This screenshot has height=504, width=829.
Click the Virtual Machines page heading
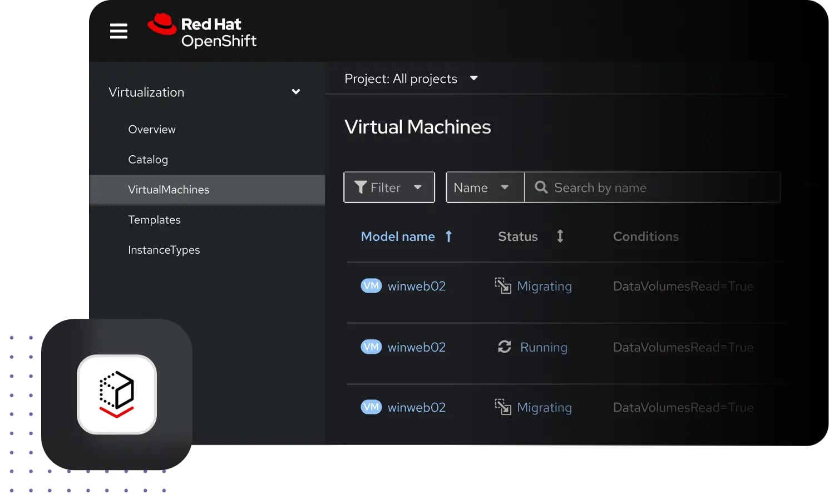[x=418, y=127]
